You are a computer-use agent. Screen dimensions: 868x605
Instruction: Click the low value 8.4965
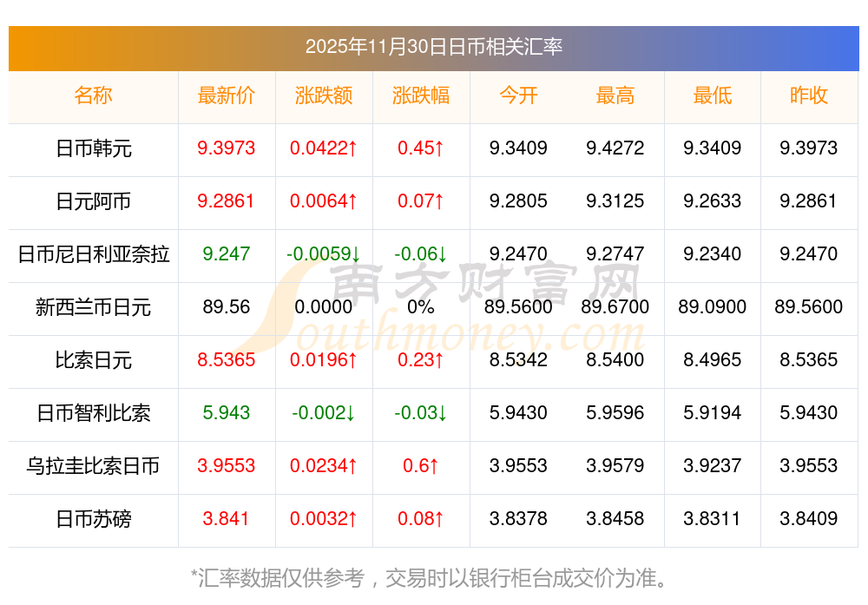coord(713,360)
